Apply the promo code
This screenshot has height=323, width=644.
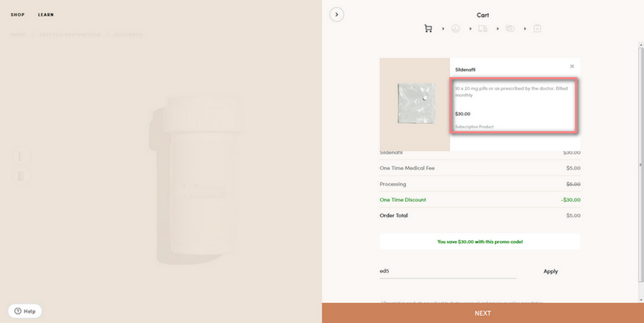point(551,272)
